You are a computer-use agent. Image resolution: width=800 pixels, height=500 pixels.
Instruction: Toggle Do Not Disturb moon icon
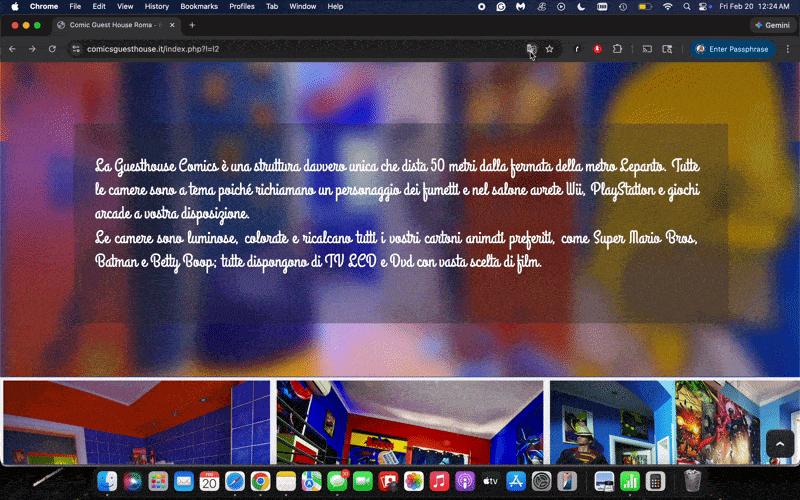click(581, 7)
